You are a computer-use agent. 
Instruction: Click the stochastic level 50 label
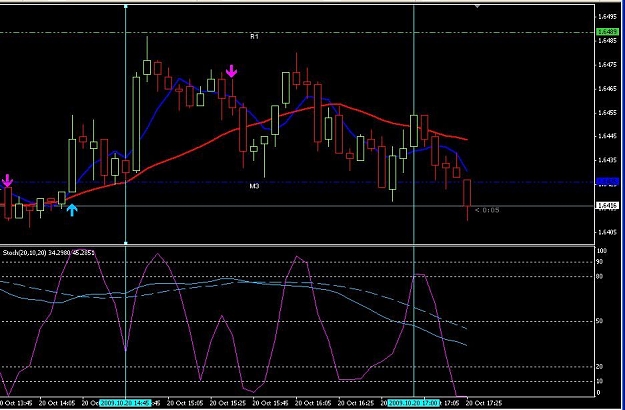click(600, 321)
